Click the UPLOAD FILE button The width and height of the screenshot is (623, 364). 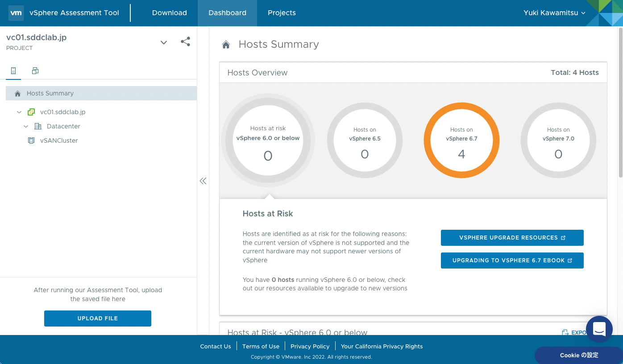click(x=98, y=318)
